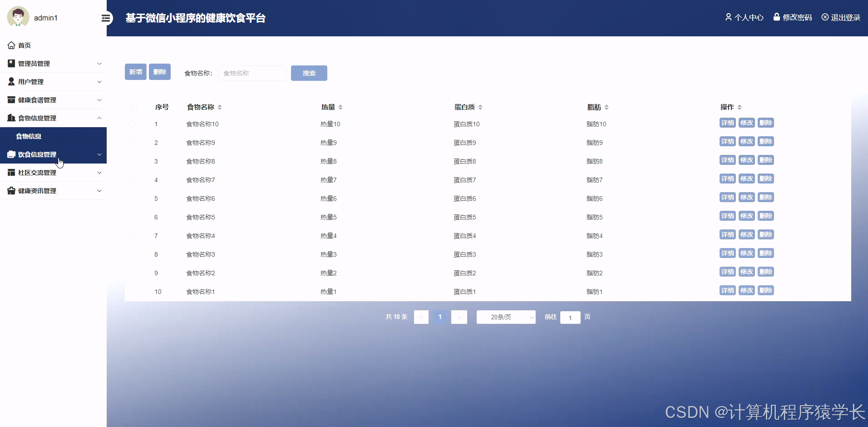
Task: Click the 修改密码 lock icon
Action: tap(777, 17)
